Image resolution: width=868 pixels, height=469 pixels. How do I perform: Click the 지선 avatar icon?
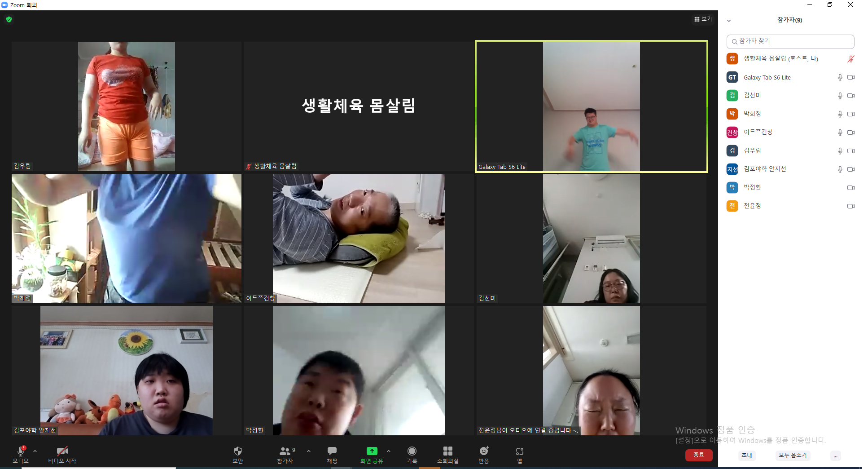(732, 169)
